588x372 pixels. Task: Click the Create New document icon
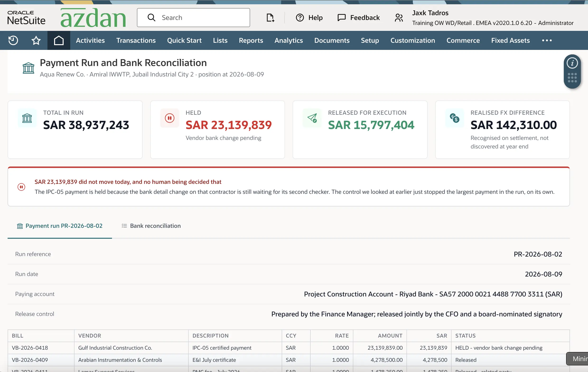pyautogui.click(x=270, y=18)
